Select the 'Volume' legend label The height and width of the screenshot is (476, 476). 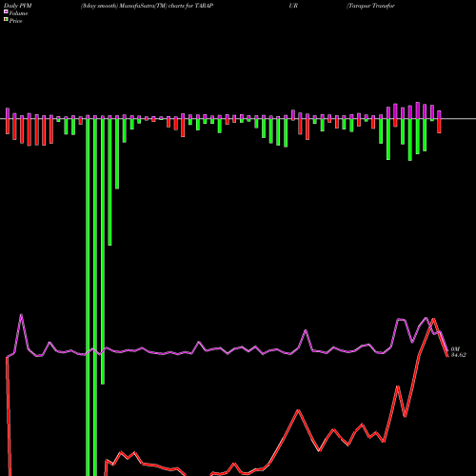tap(18, 13)
